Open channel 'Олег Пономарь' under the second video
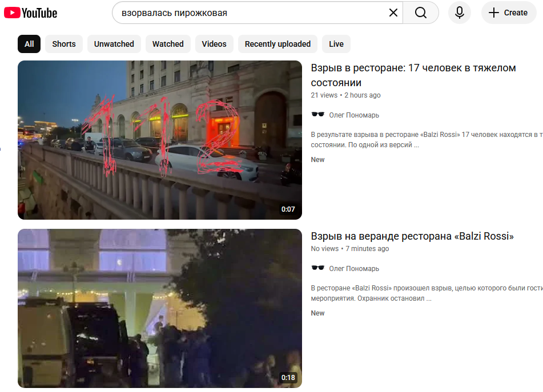The height and width of the screenshot is (392, 543). (x=354, y=269)
